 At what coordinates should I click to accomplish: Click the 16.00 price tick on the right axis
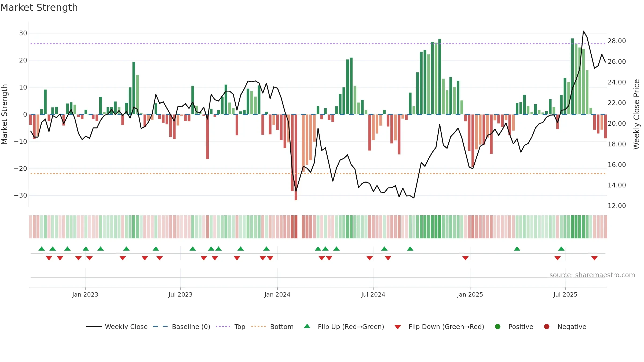click(x=617, y=165)
